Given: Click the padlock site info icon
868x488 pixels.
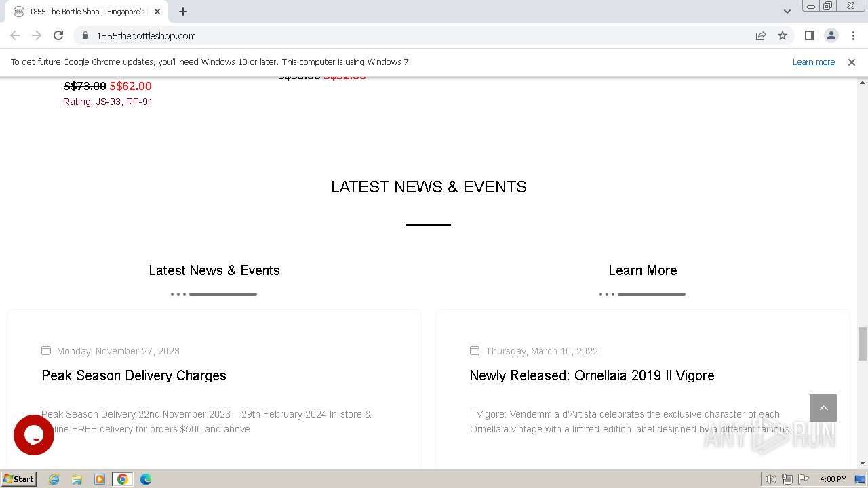Looking at the screenshot, I should 85,35.
